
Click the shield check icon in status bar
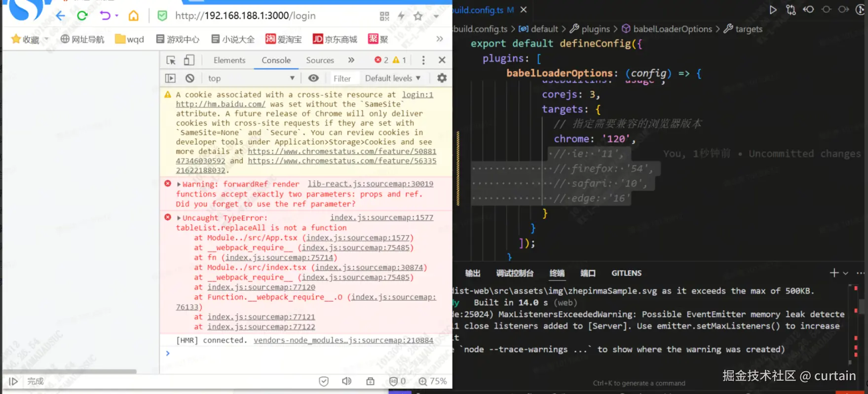pos(324,381)
